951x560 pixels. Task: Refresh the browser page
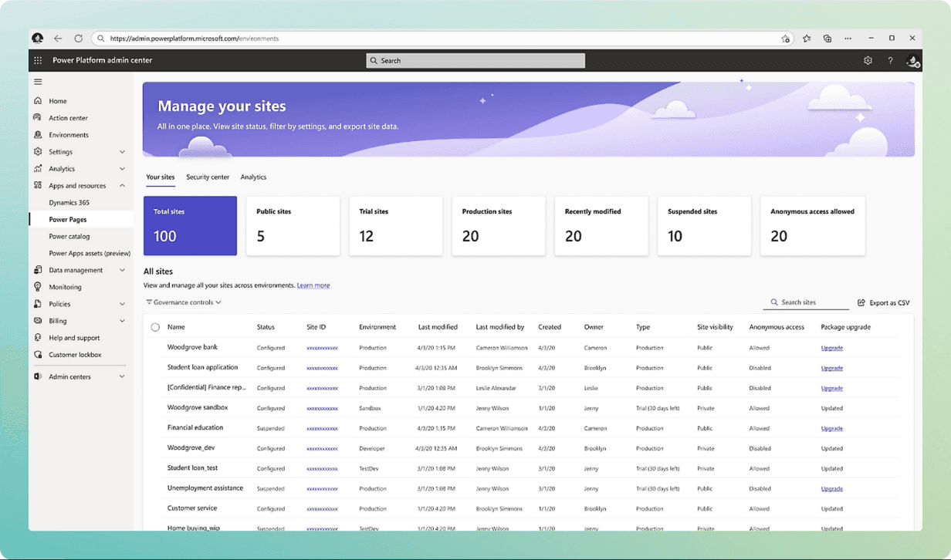78,39
